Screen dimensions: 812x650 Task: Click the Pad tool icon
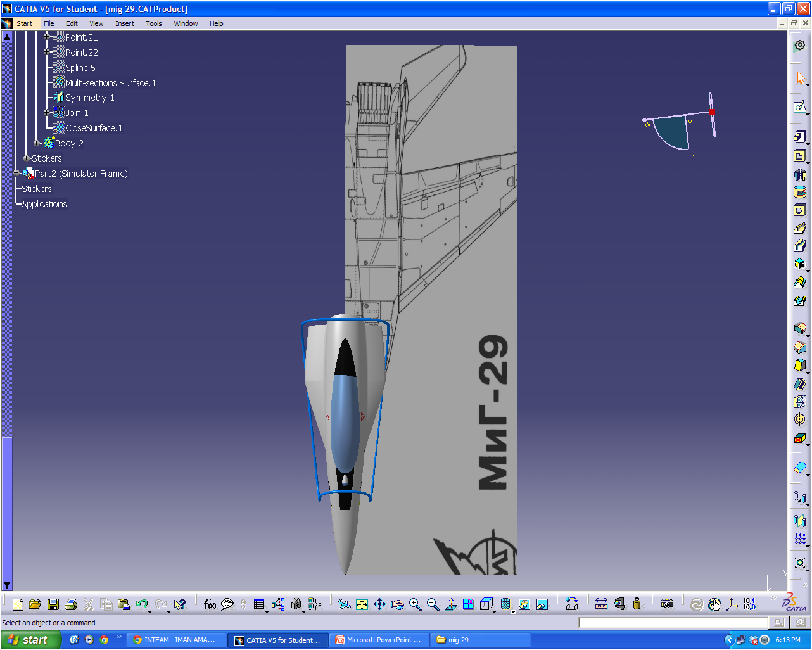(x=800, y=136)
